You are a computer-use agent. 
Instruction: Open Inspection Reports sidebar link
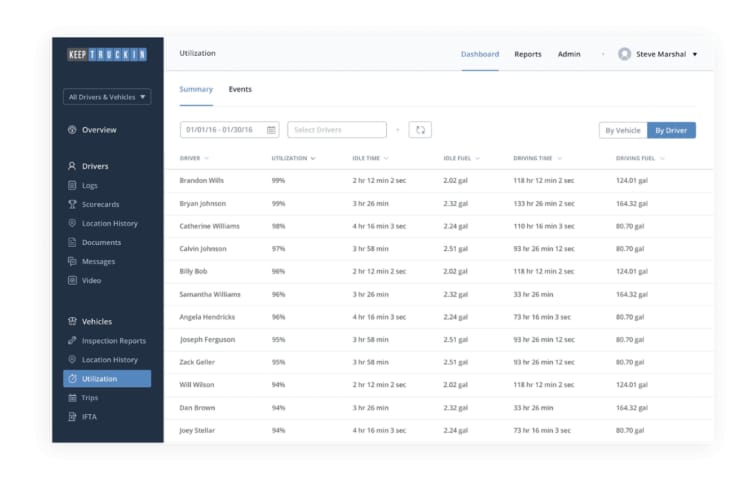click(x=114, y=341)
